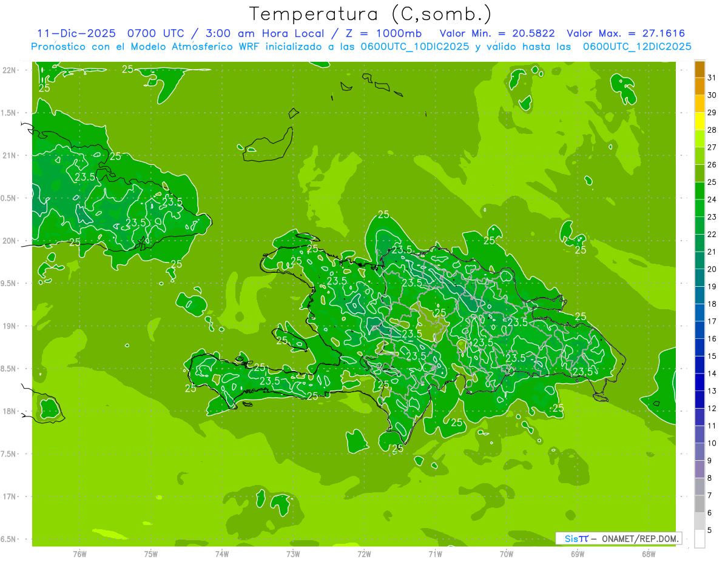
Task: Click the '21N' latitude label
Action: click(x=8, y=155)
